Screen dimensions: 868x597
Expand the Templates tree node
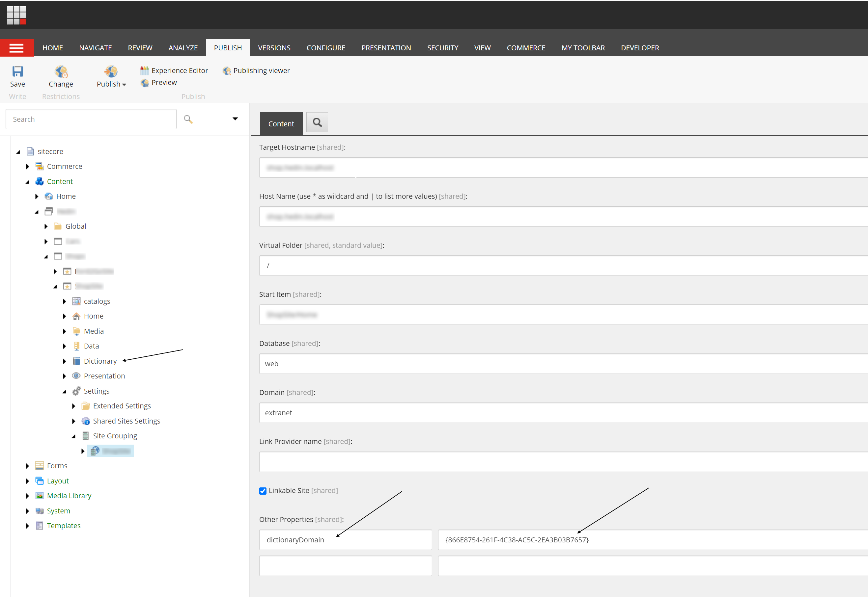tap(27, 526)
